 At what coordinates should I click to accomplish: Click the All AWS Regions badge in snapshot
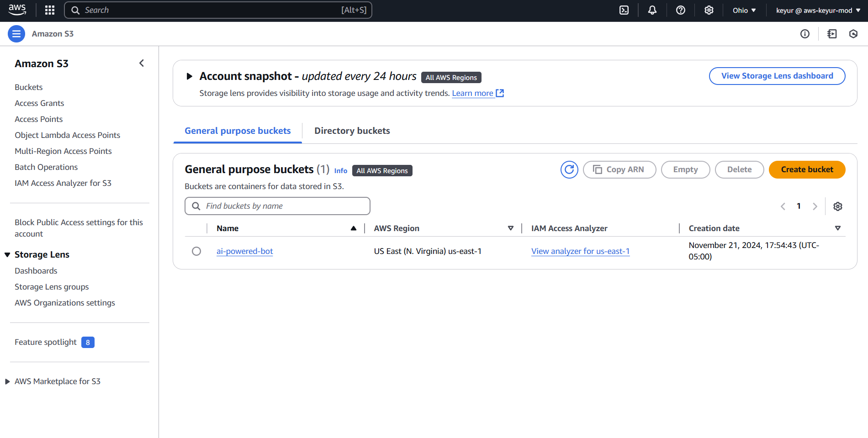pos(451,78)
